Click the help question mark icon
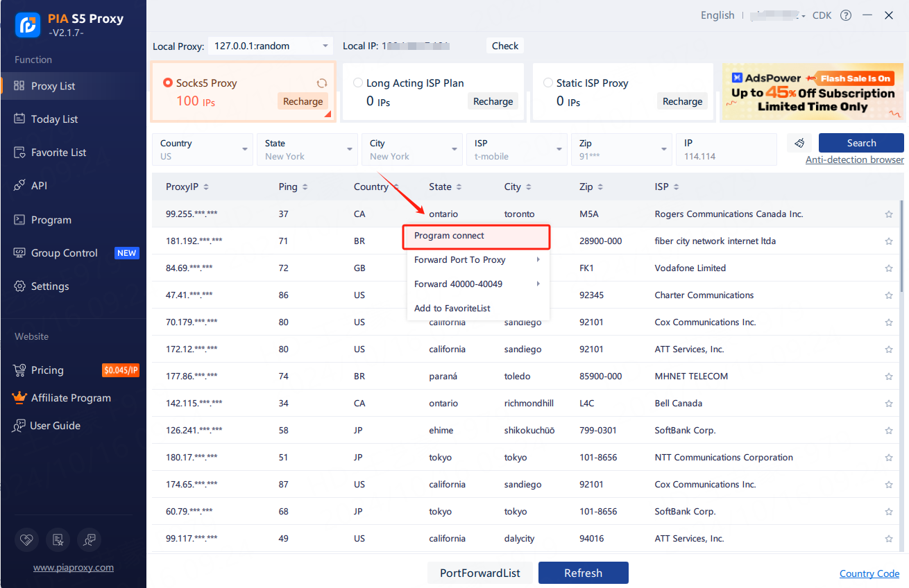909x588 pixels. pos(846,15)
